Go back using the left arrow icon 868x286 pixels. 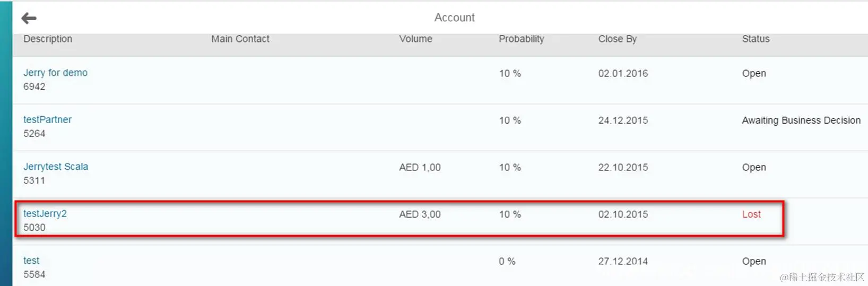(29, 19)
